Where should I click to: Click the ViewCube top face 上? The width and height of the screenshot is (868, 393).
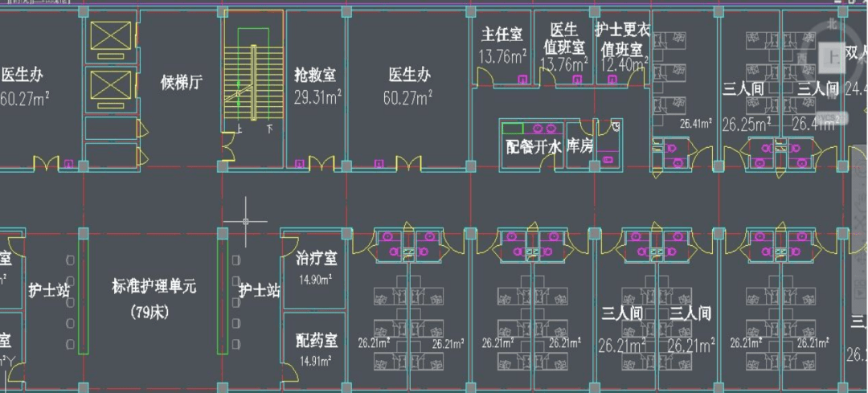click(833, 57)
